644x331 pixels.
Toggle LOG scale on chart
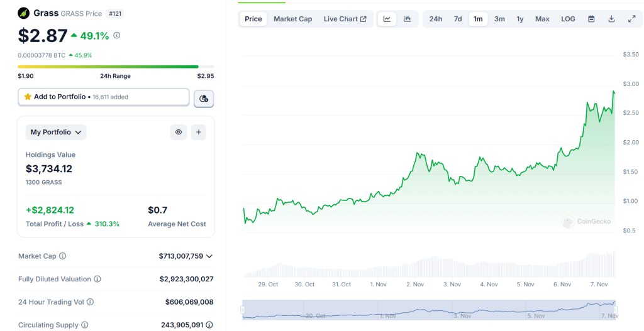coord(568,19)
